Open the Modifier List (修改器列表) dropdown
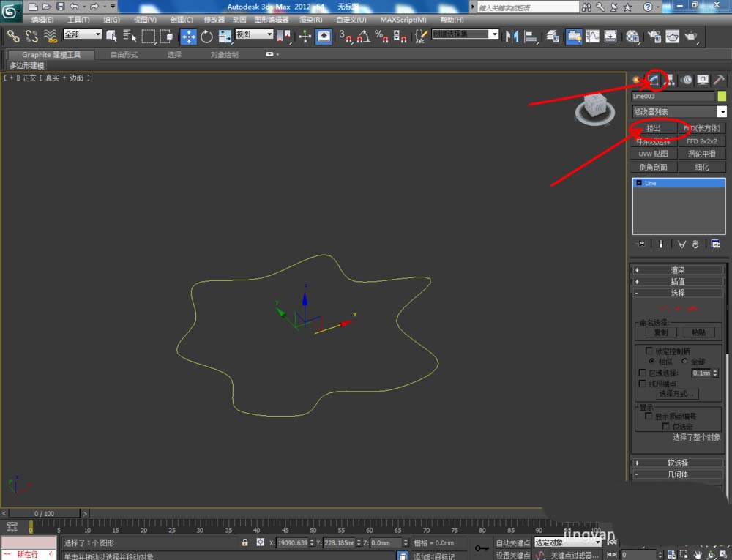732x560 pixels. click(679, 111)
